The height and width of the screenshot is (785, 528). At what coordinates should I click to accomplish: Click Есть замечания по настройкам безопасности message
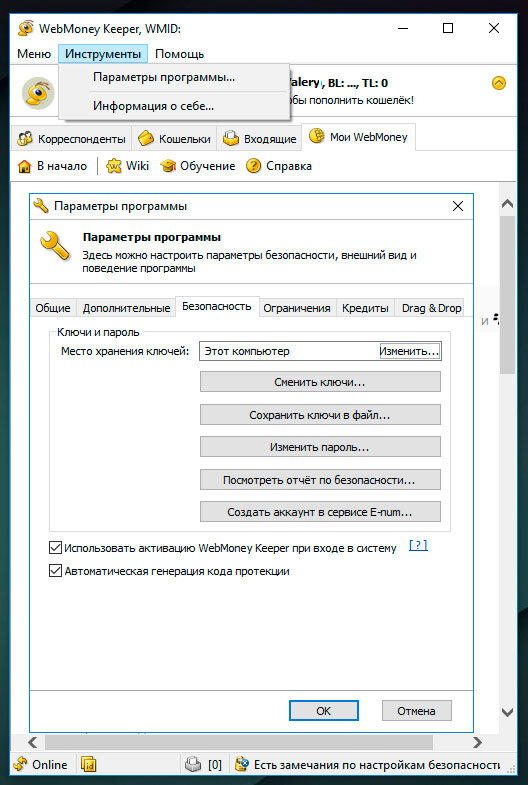[377, 764]
